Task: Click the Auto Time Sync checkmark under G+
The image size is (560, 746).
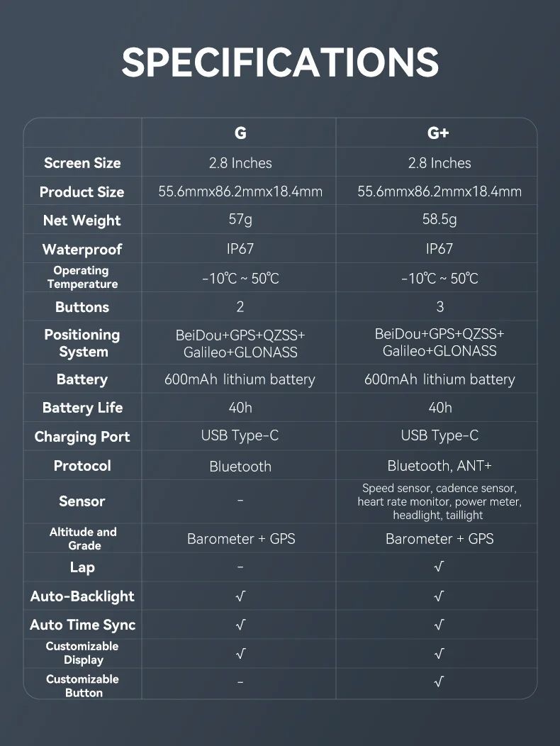Action: pos(439,625)
